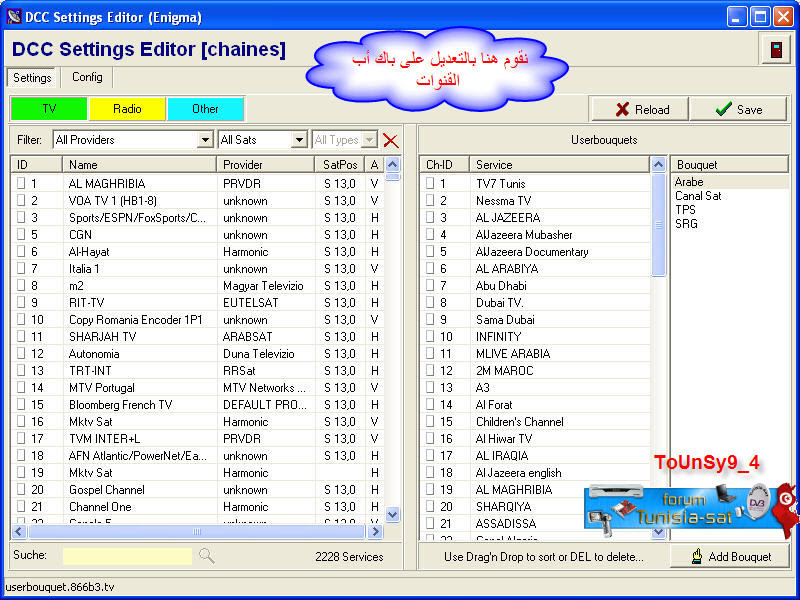Click the magnifier search icon by Suche
Screen dimensions: 800x600
pyautogui.click(x=206, y=556)
